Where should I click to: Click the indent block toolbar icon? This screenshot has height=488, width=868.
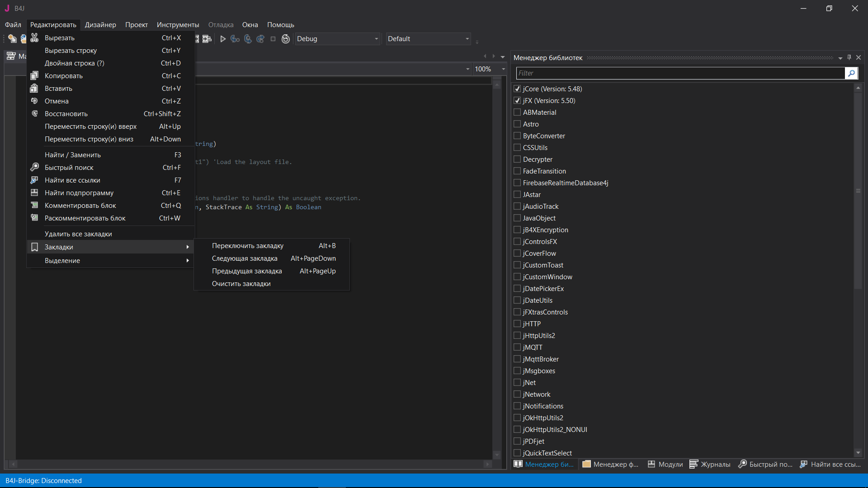[x=207, y=39]
